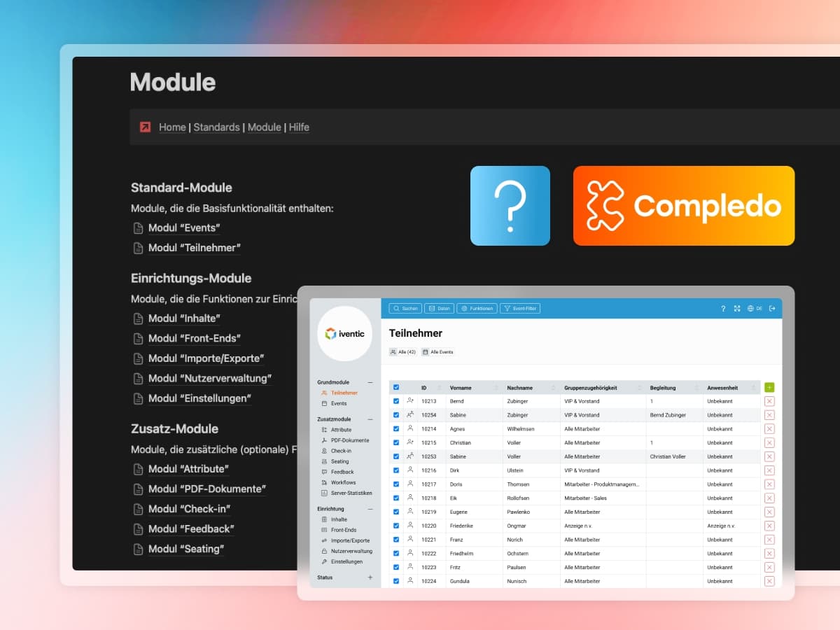Uncheck checkbox for Christian Voller
This screenshot has height=630, width=840.
(396, 442)
